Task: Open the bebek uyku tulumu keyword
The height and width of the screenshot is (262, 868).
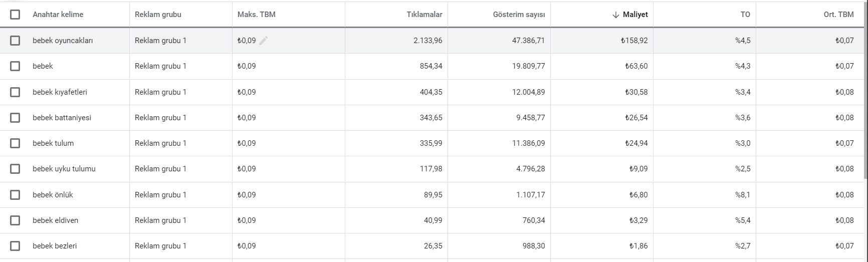Action: 64,169
